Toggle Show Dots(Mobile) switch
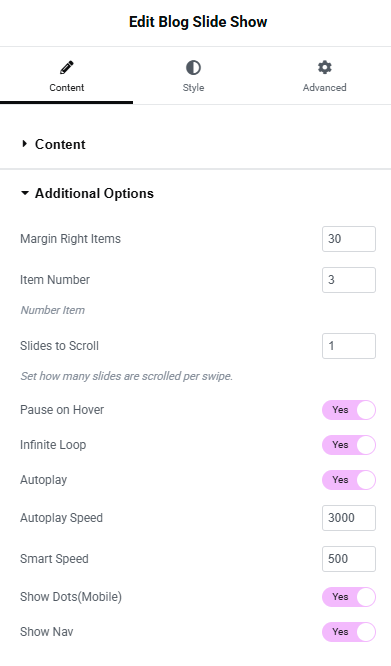391x666 pixels. [349, 597]
